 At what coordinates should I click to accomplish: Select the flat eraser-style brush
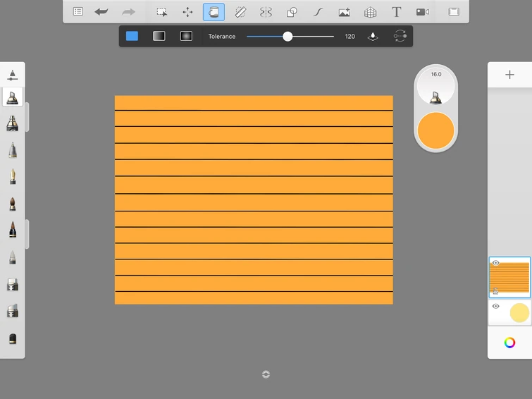click(13, 285)
